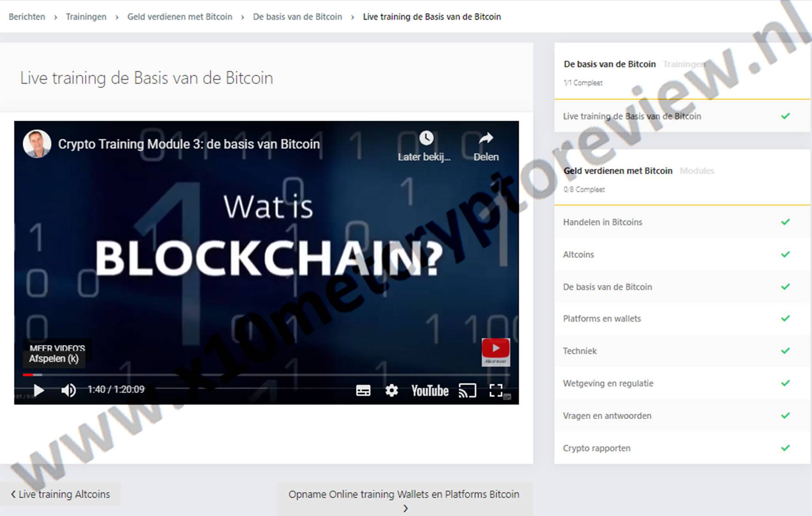Share video via Delen arrow icon
Screen dimensions: 812x516
[x=486, y=138]
